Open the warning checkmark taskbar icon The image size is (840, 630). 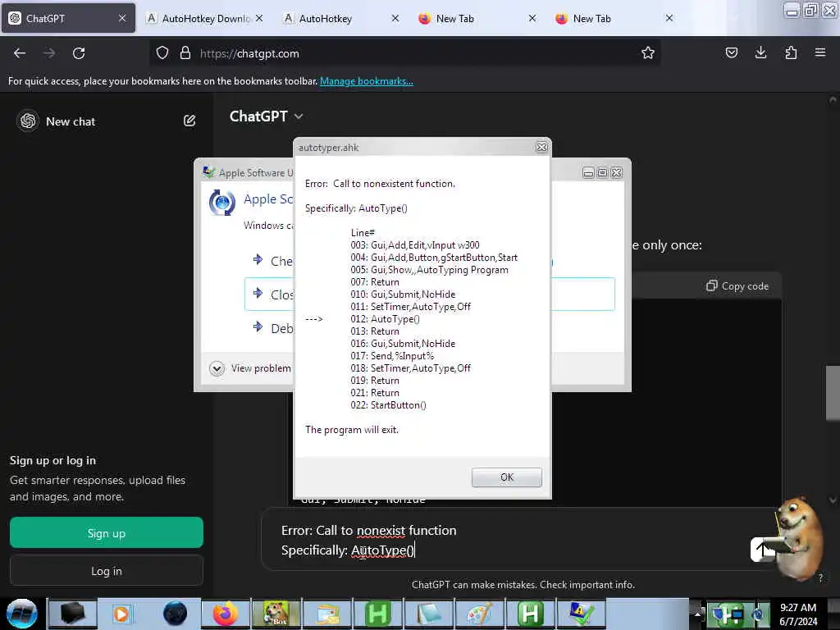[x=582, y=614]
